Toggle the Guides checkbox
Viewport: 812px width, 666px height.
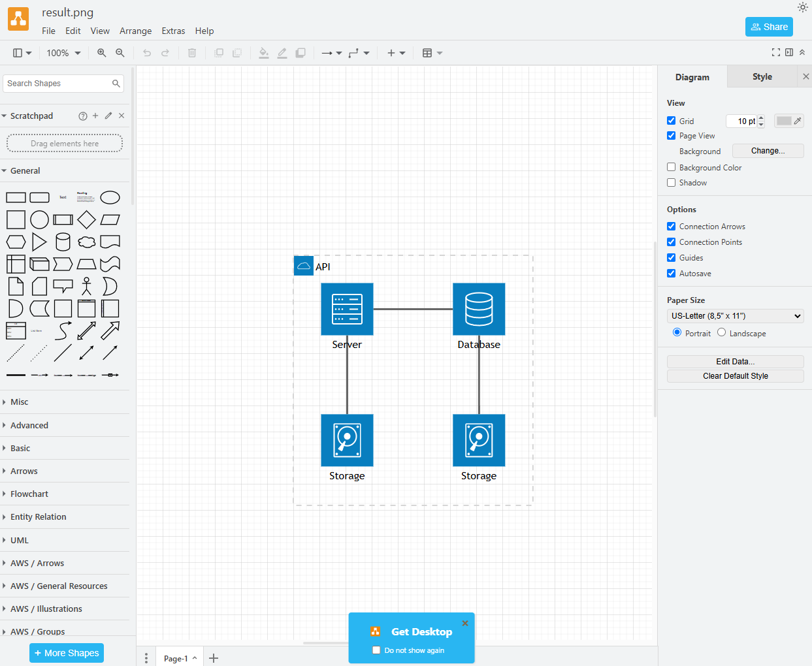pyautogui.click(x=671, y=258)
